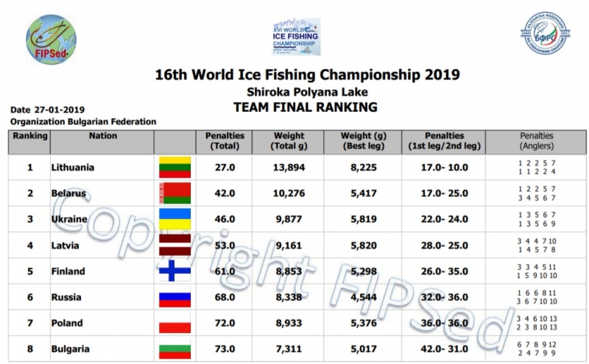This screenshot has height=364, width=589.
Task: Click the XVI World Ice Fishing Championship logo
Action: point(294,37)
